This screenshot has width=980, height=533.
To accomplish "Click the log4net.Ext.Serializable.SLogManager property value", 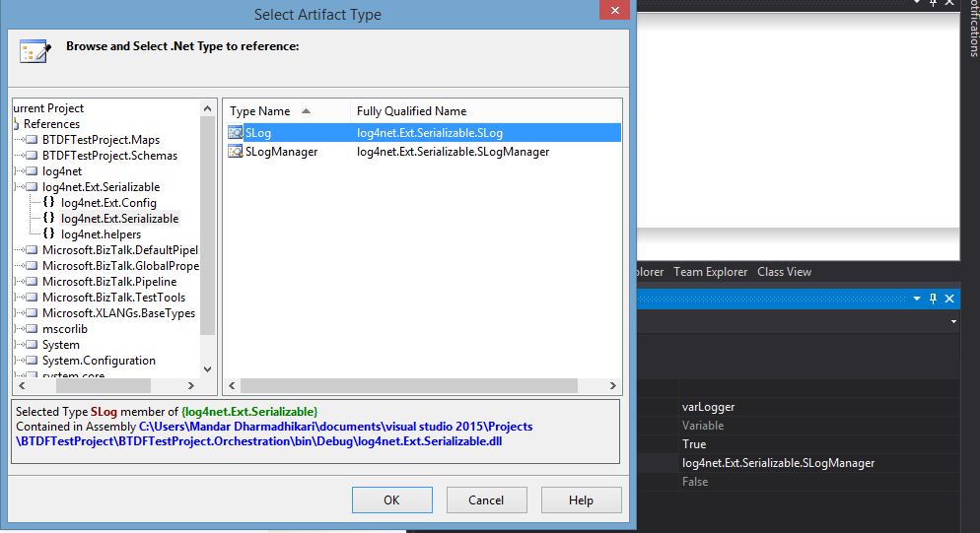I will (778, 463).
